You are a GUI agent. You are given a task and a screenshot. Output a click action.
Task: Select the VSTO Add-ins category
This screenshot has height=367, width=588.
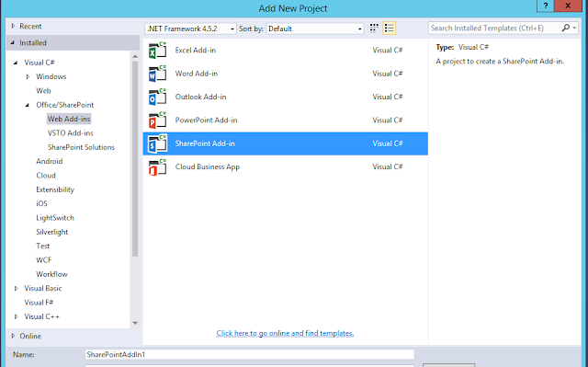pyautogui.click(x=70, y=133)
